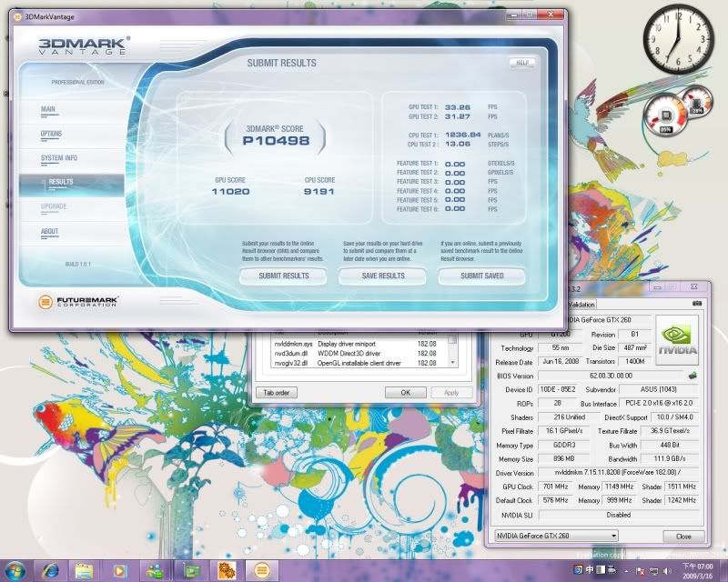Click the BIOS Version field 62.00.3D.00.00
This screenshot has width=728, height=582.
611,376
